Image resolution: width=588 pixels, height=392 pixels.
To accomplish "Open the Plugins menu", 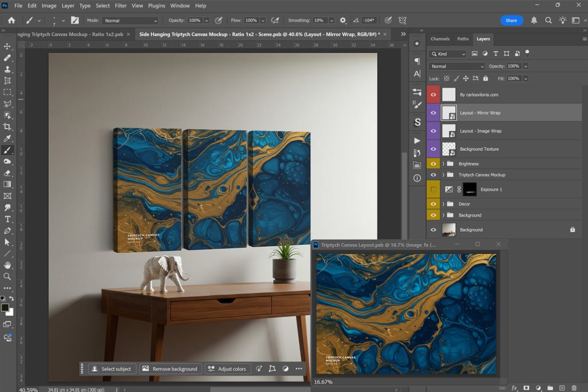I will [x=156, y=6].
